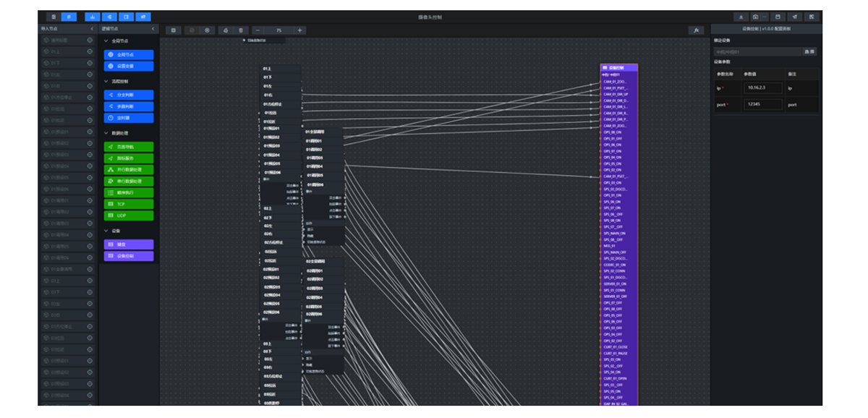Collapse the 逻辑节点 panel with its chevron
Image resolution: width=868 pixels, height=418 pixels.
click(153, 29)
